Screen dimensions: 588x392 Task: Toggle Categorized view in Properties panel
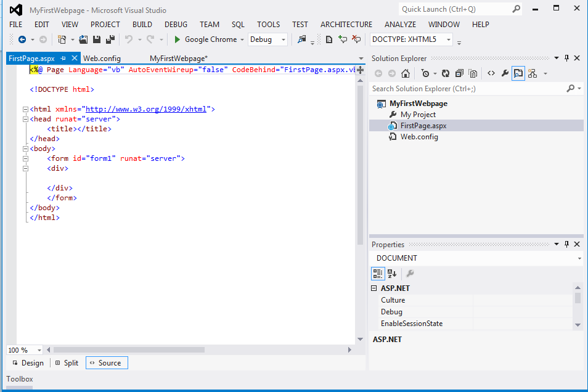pyautogui.click(x=377, y=274)
